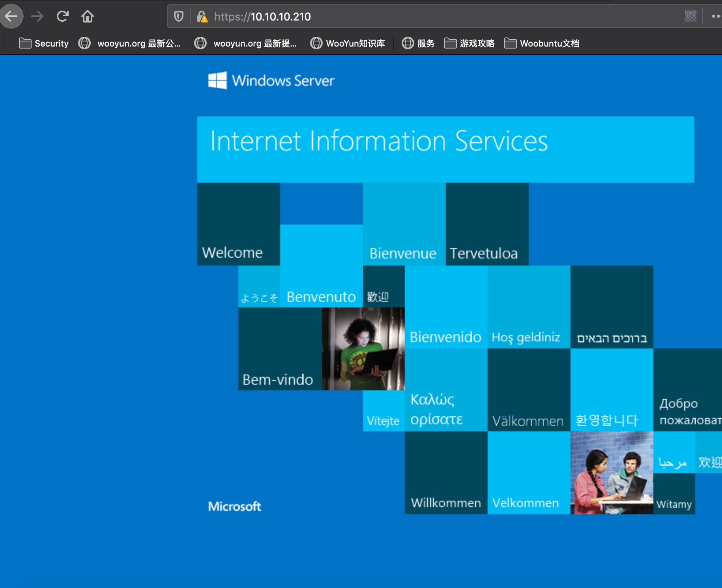The image size is (722, 588).
Task: Open the WooYun知识库 bookmark
Action: (348, 43)
